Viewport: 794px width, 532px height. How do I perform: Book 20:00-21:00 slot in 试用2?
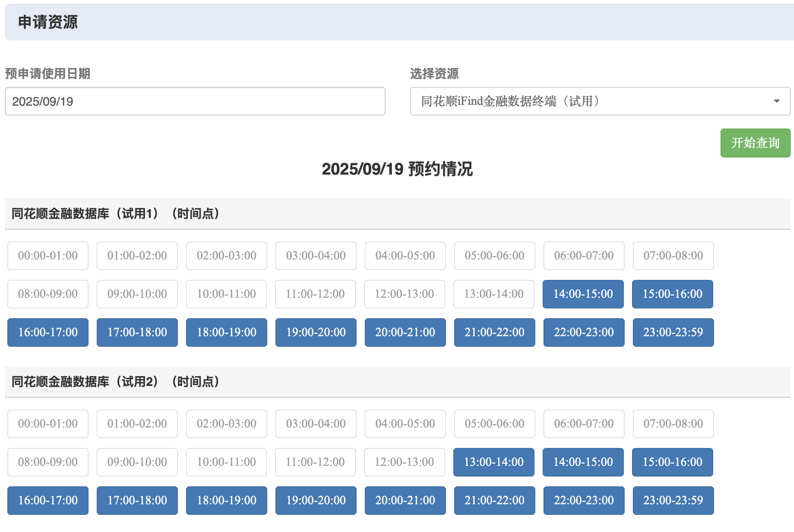click(405, 500)
